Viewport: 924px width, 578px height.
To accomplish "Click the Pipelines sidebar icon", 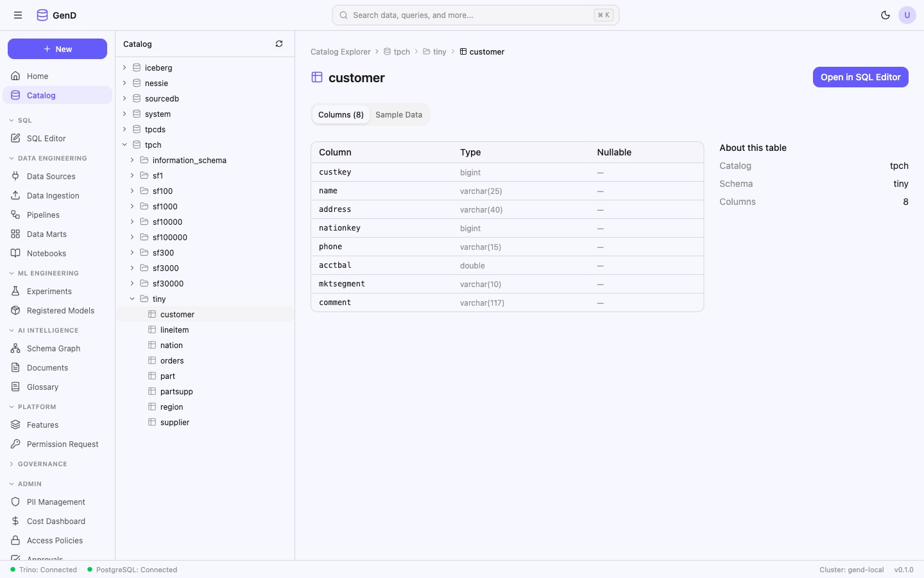I will [15, 215].
